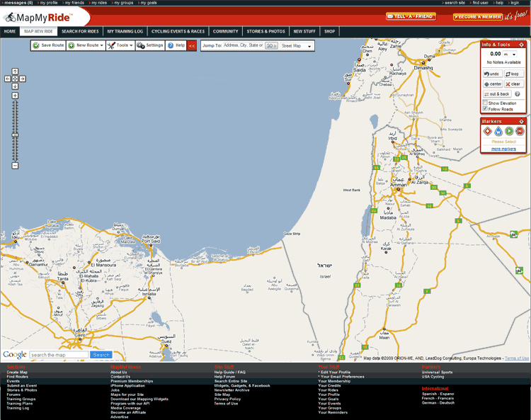
Task: Open the iPhone Application footer link
Action: point(127,385)
